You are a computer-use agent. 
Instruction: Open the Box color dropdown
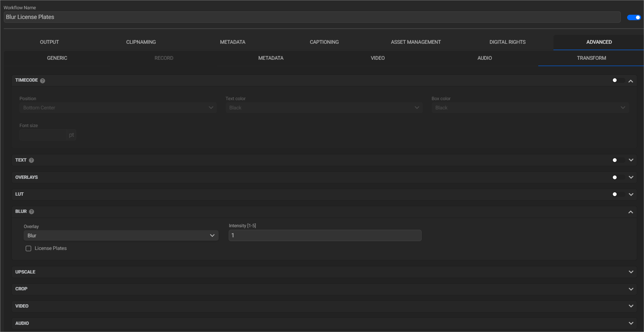pyautogui.click(x=530, y=108)
